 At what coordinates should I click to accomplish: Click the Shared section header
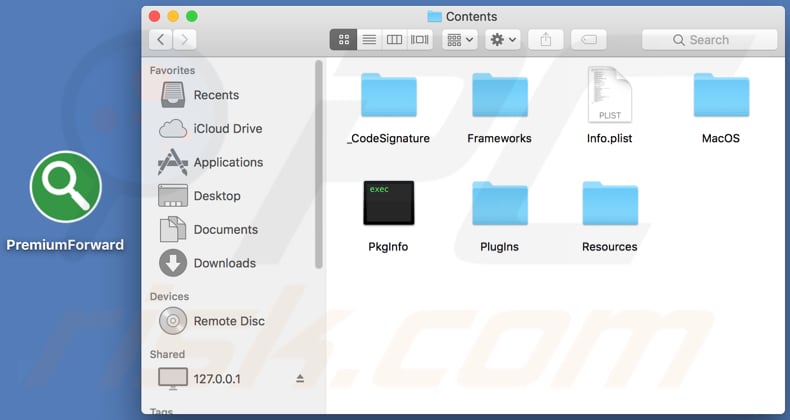pyautogui.click(x=167, y=355)
